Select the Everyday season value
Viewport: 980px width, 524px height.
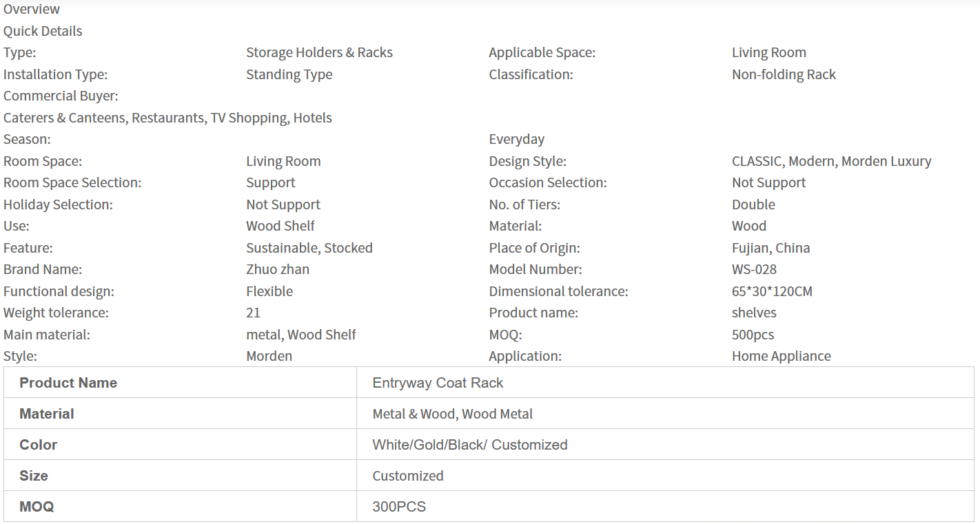(516, 139)
